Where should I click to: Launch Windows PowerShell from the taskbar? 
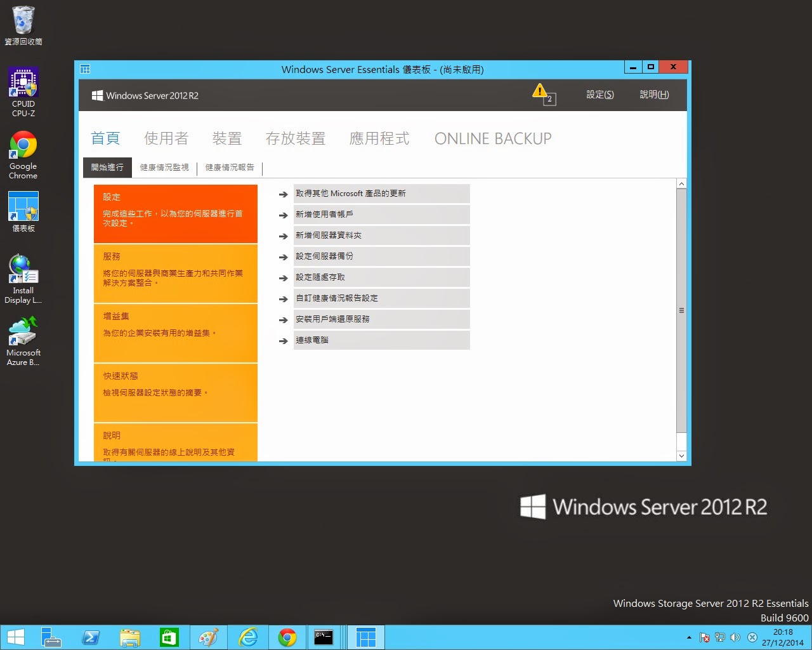tap(91, 637)
